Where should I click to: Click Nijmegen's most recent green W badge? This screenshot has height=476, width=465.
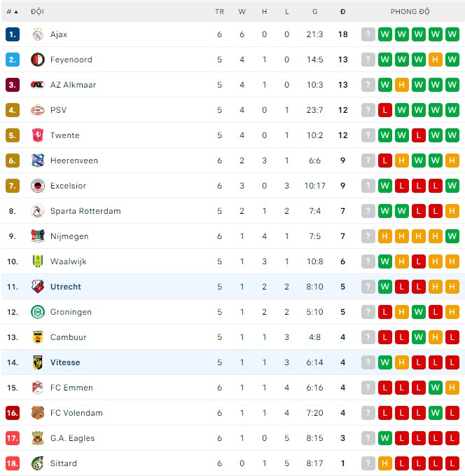click(452, 236)
